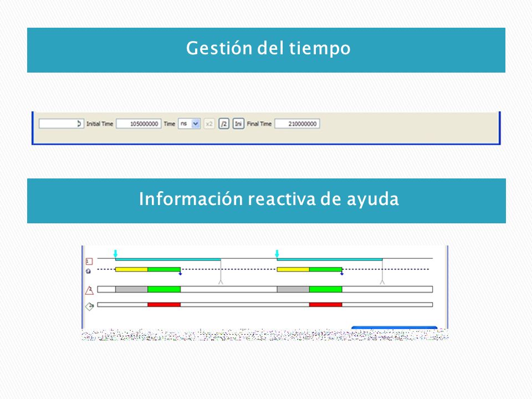This screenshot has height=399, width=532.
Task: Select the 'Gestión del tiempo' heading
Action: 268,48
